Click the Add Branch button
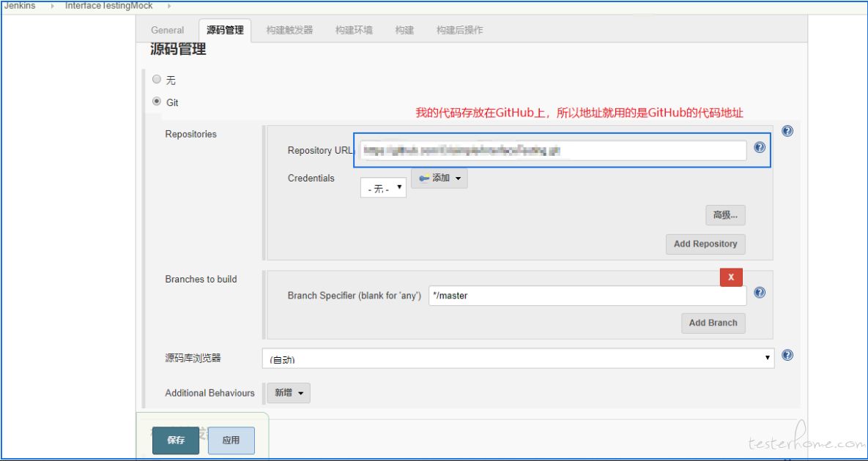The image size is (868, 461). 713,323
